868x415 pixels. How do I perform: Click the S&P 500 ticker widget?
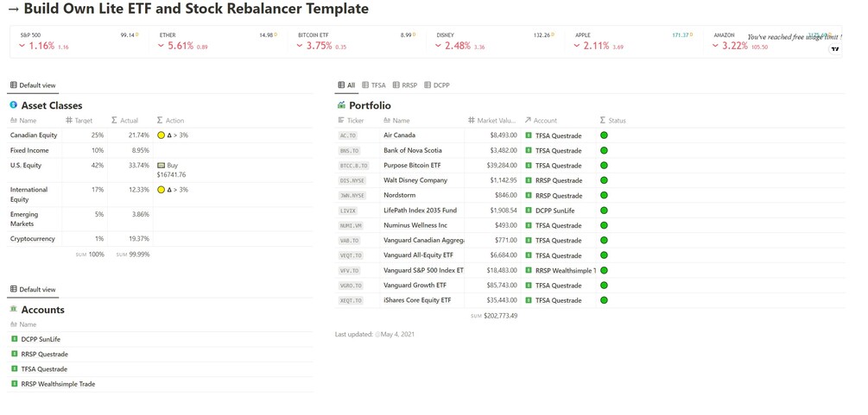(79, 41)
